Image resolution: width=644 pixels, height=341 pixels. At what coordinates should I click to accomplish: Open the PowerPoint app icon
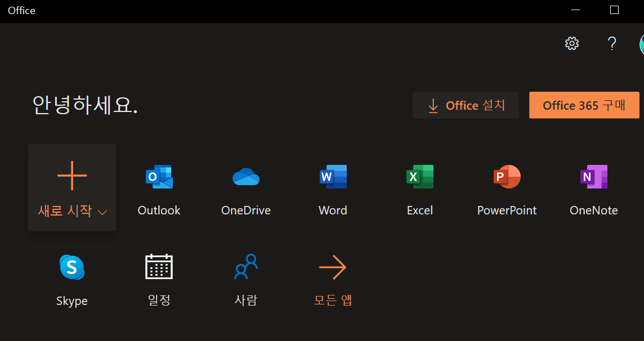[x=507, y=177]
